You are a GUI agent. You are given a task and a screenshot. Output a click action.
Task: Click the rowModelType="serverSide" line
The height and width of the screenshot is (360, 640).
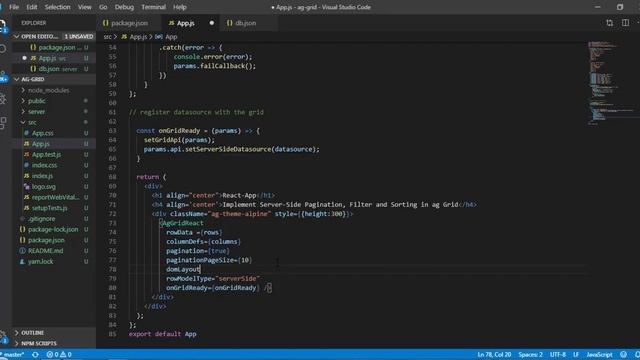[x=213, y=278]
